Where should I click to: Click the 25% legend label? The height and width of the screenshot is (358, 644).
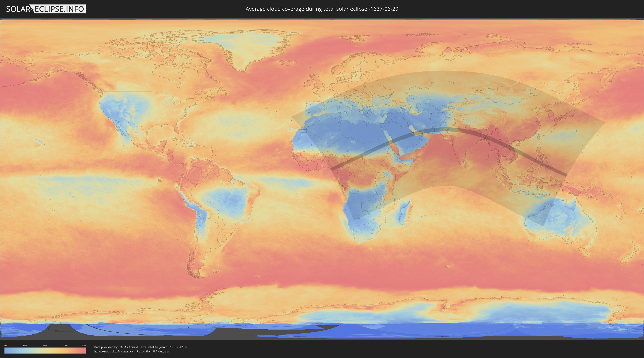pos(25,345)
